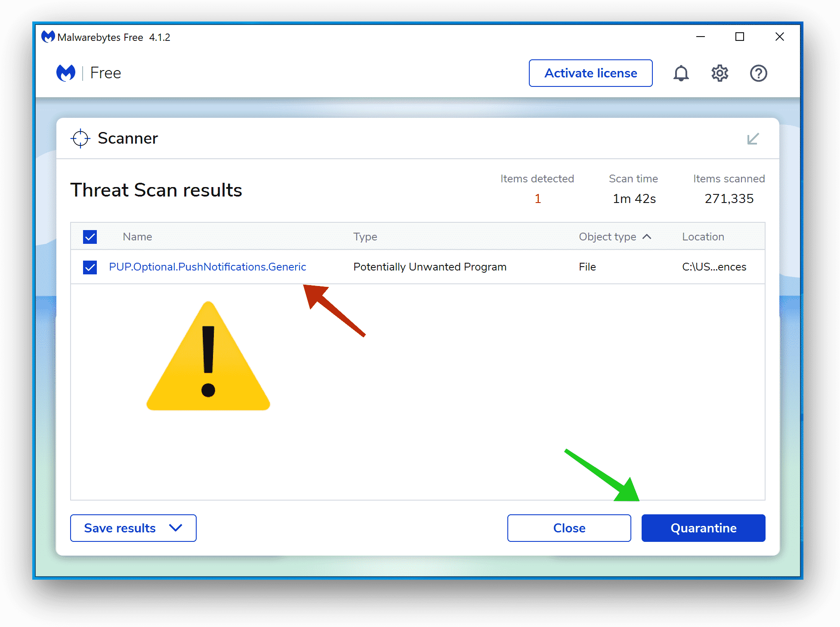Screen dimensions: 840x627
Task: Open the PUP.Optional.PushNotifications.Generic link
Action: coord(207,267)
